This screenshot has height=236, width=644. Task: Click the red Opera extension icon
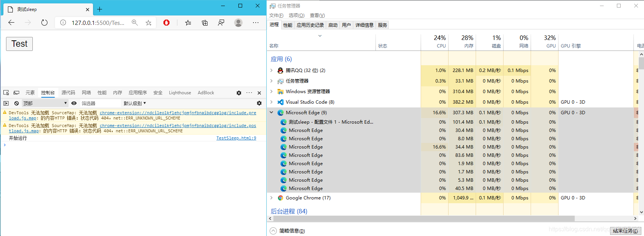tap(166, 23)
